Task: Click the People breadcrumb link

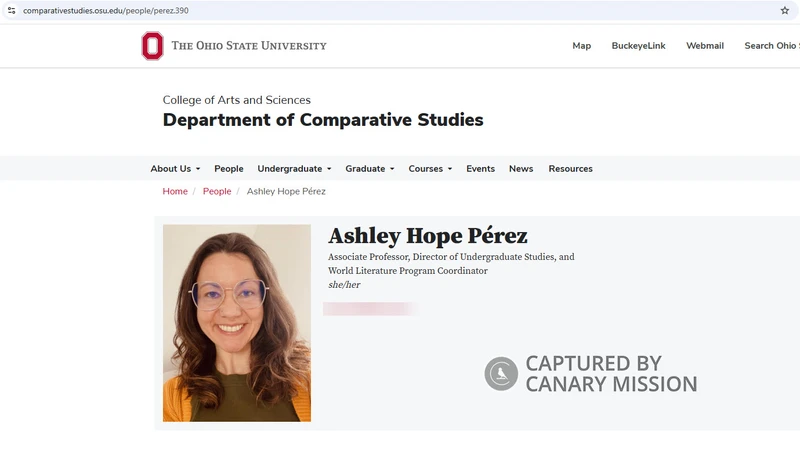Action: pos(217,191)
